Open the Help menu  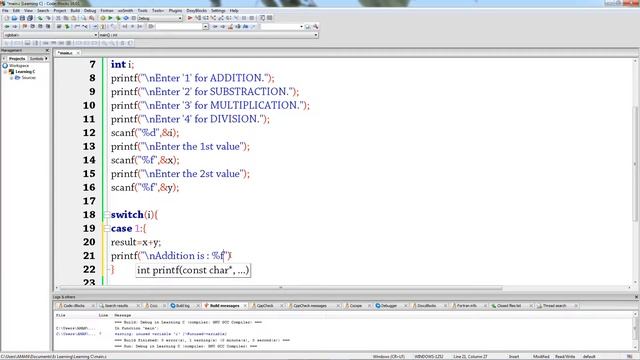pos(234,11)
